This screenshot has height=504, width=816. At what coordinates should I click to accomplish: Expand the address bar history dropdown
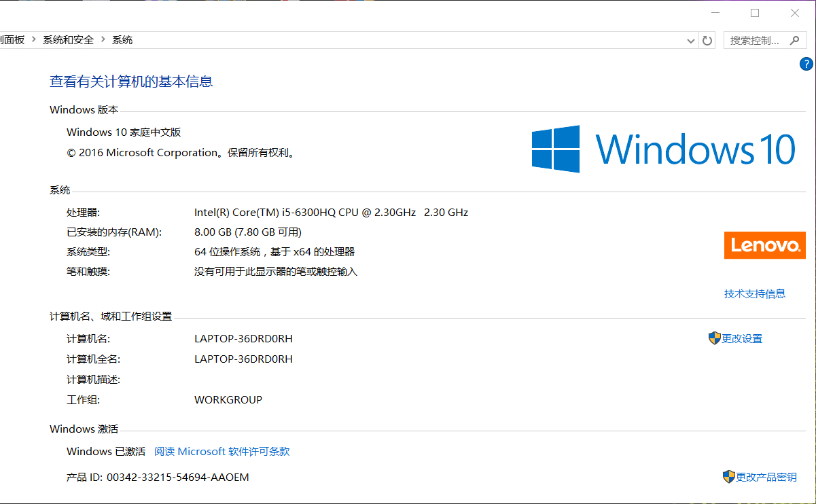(x=692, y=41)
